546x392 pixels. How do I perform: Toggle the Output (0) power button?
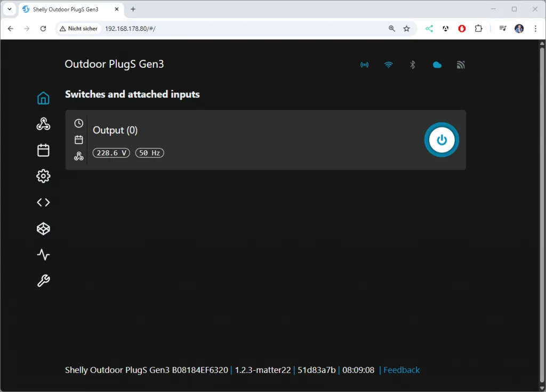(441, 140)
